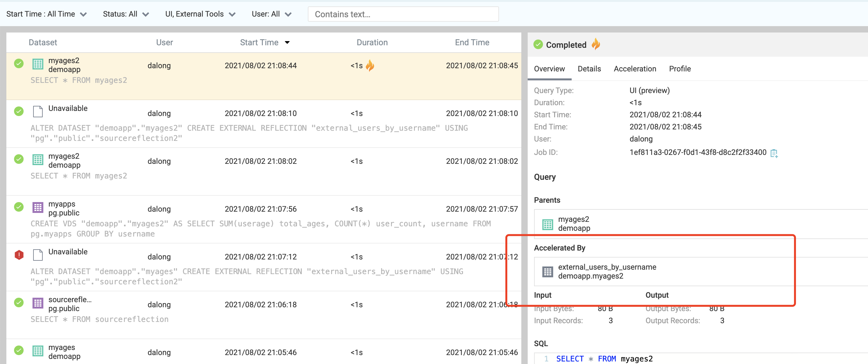Viewport: 868px width, 364px height.
Task: Click the document icon of Unavailable job at 21:07:12
Action: point(38,255)
